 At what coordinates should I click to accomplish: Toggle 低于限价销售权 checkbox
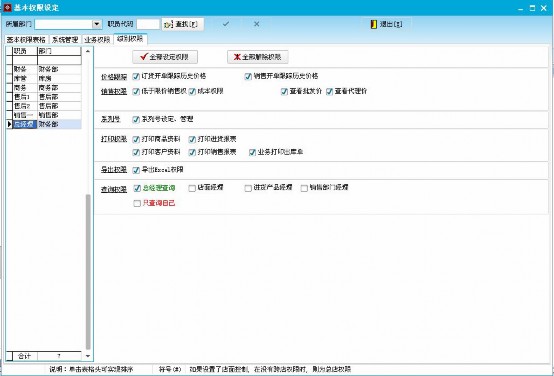pyautogui.click(x=136, y=92)
